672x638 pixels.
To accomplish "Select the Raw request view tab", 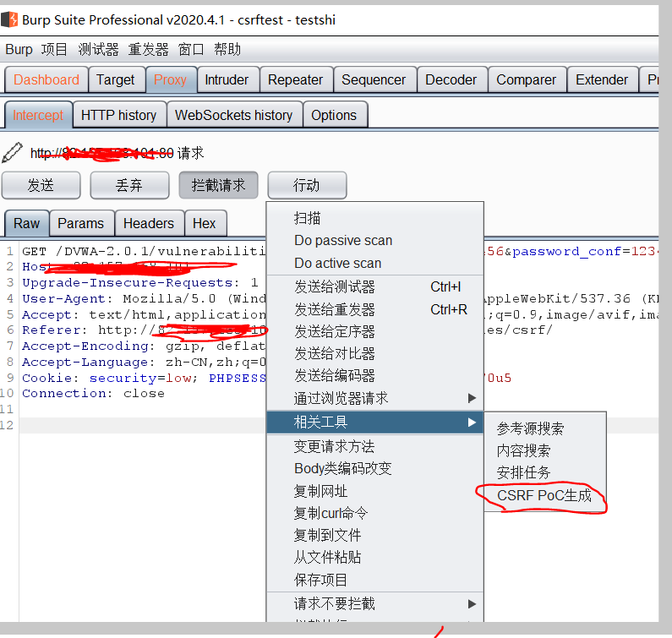I will [26, 223].
